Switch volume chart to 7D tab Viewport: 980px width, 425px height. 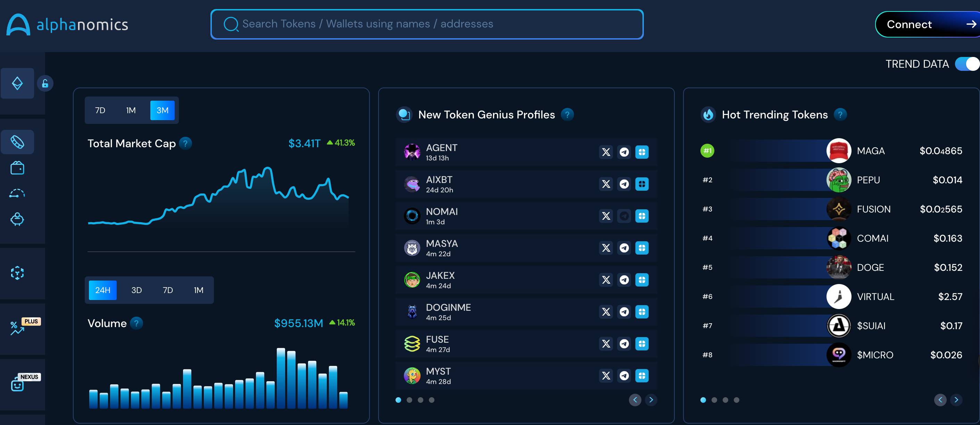[x=168, y=290]
